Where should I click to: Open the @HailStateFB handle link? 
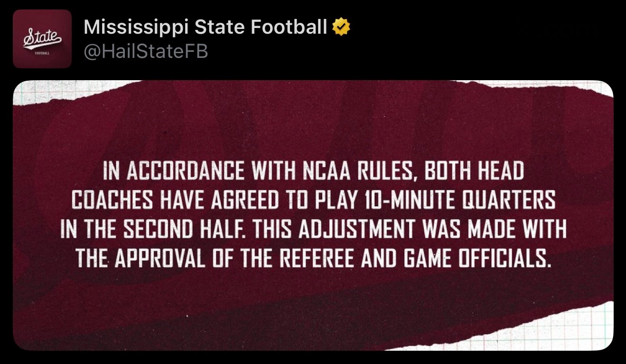(146, 51)
